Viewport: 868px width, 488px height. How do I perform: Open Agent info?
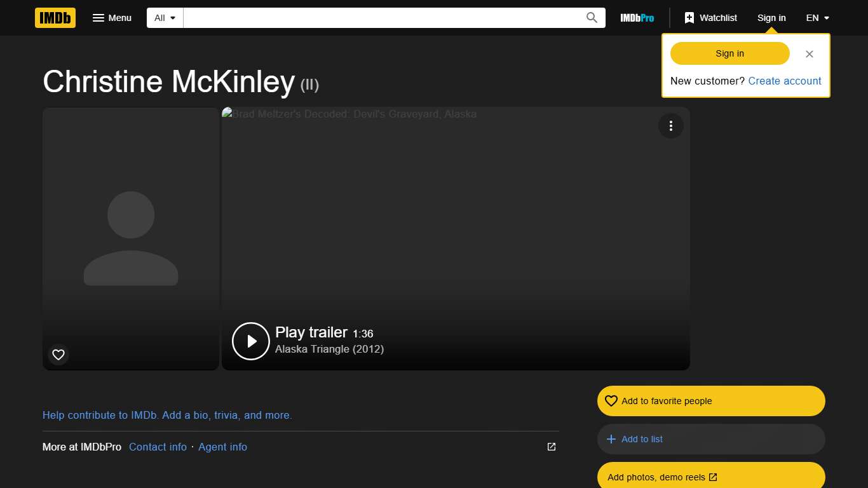pyautogui.click(x=222, y=447)
